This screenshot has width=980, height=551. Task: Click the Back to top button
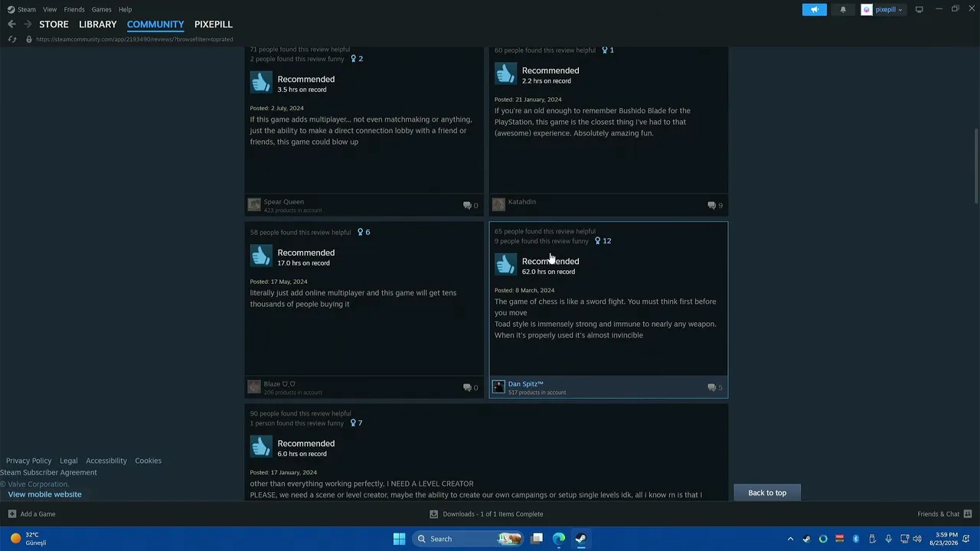(x=767, y=493)
